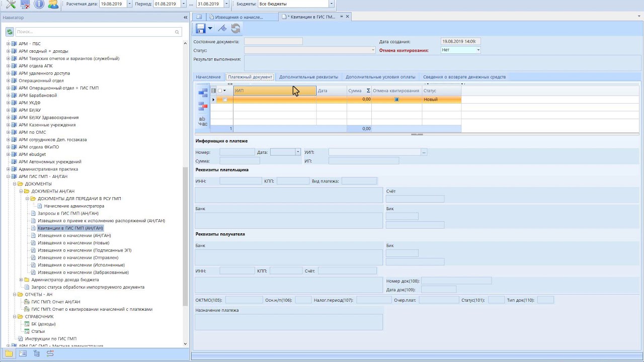Click the yellow folder icon at navigator bottom
The image size is (644, 362).
9,353
